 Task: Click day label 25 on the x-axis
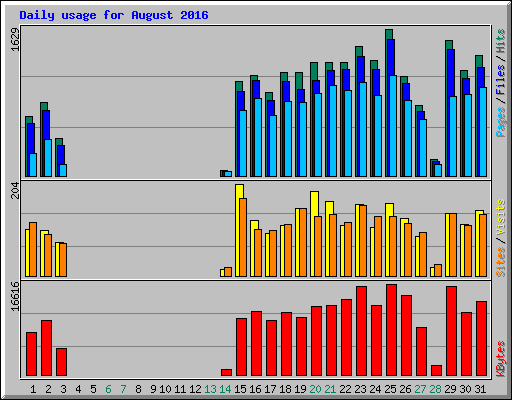390,389
